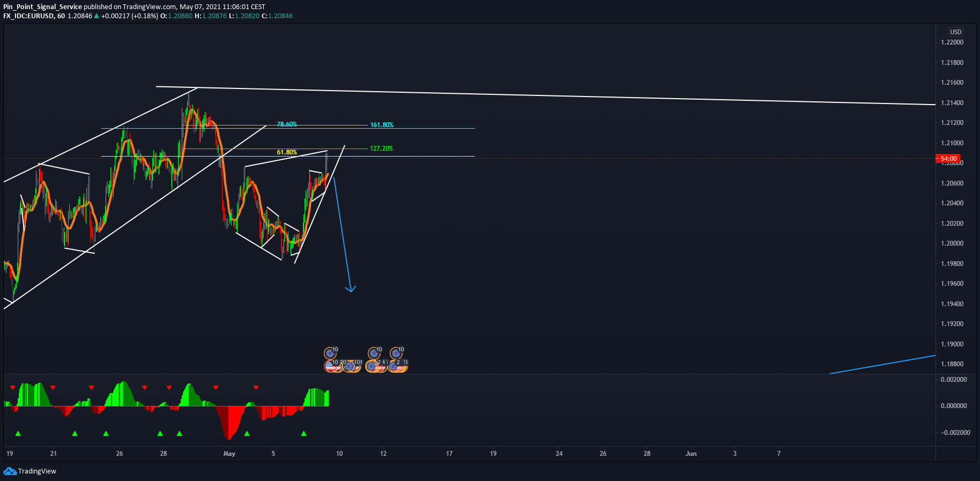Click the TradingView wordmark at the bottom
Image resolution: width=980 pixels, height=481 pixels.
coord(37,471)
